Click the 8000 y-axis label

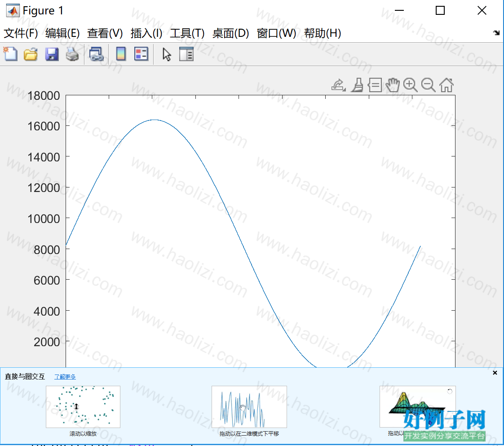[47, 250]
